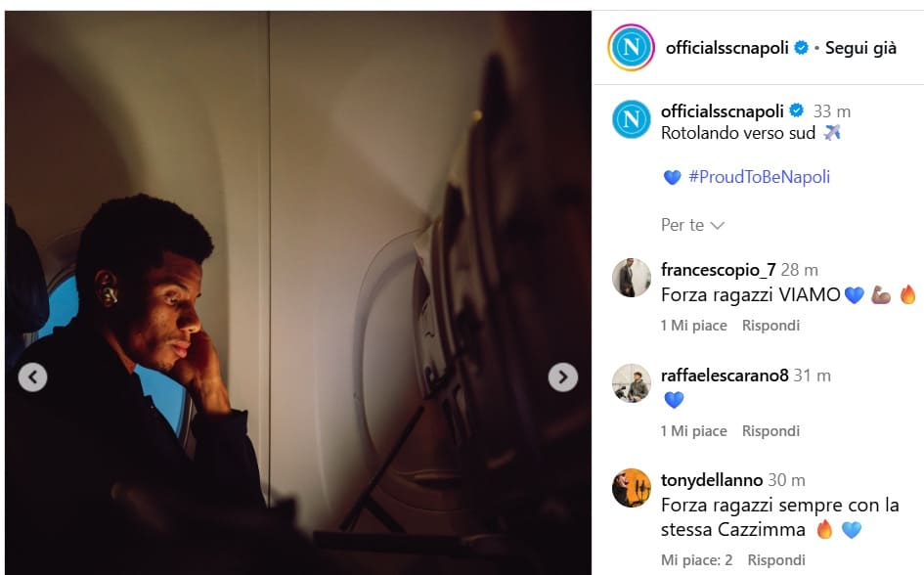This screenshot has height=575, width=924.
Task: Toggle the 'Segui già' following button
Action: click(x=860, y=47)
